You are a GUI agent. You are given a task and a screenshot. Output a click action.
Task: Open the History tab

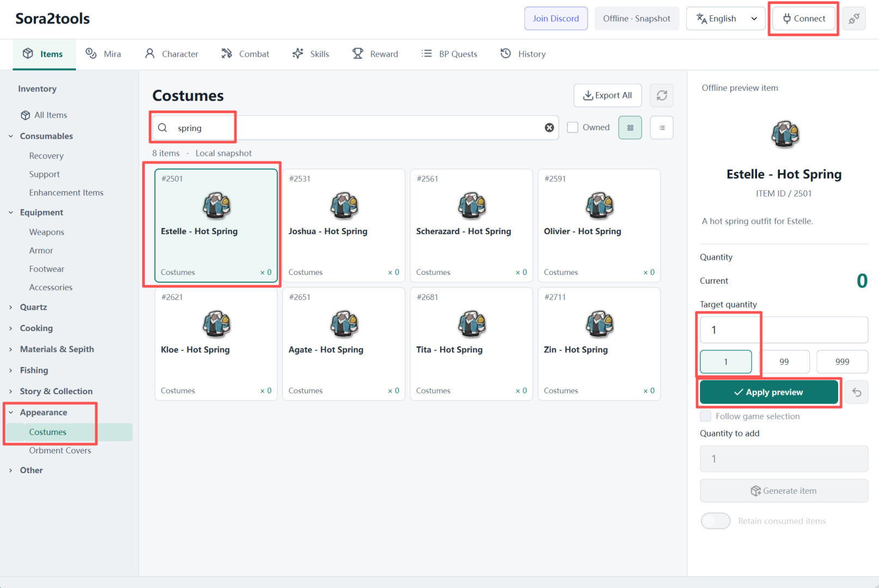(523, 54)
